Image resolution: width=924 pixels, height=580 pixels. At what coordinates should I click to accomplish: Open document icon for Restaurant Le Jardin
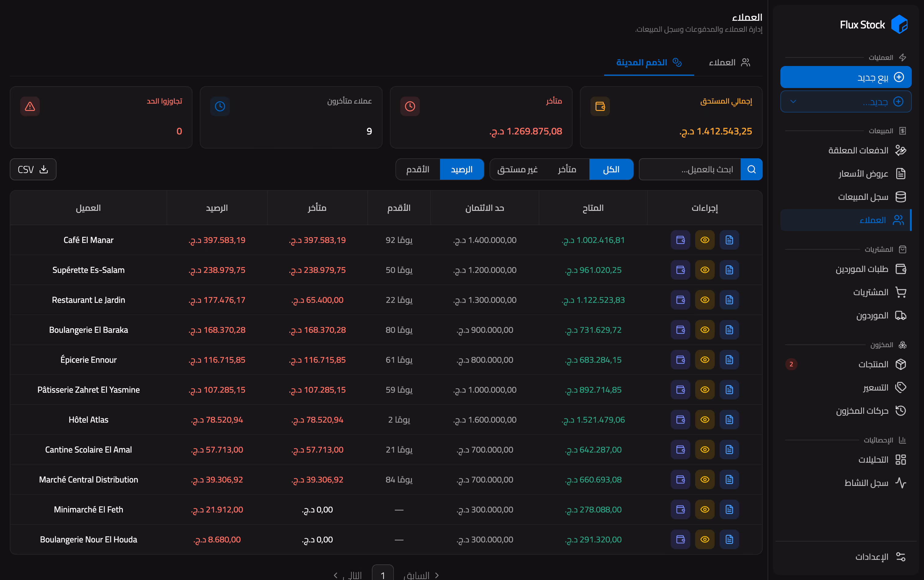coord(729,300)
